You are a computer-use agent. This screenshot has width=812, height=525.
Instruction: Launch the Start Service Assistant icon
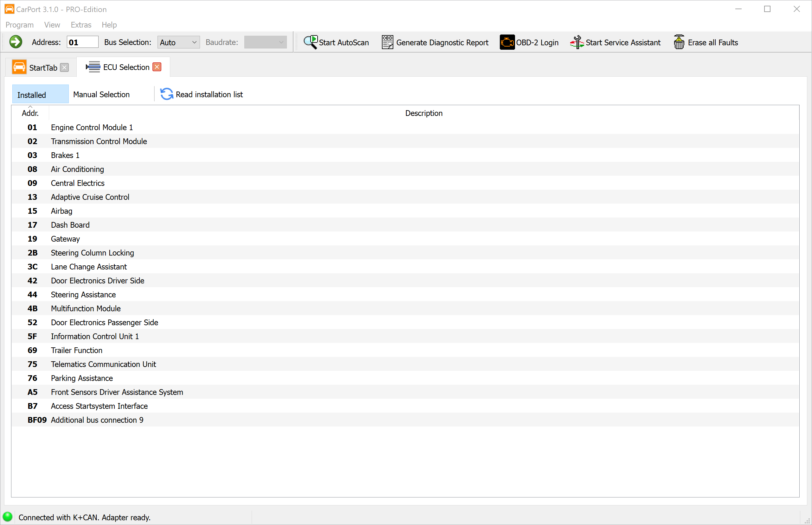[577, 42]
